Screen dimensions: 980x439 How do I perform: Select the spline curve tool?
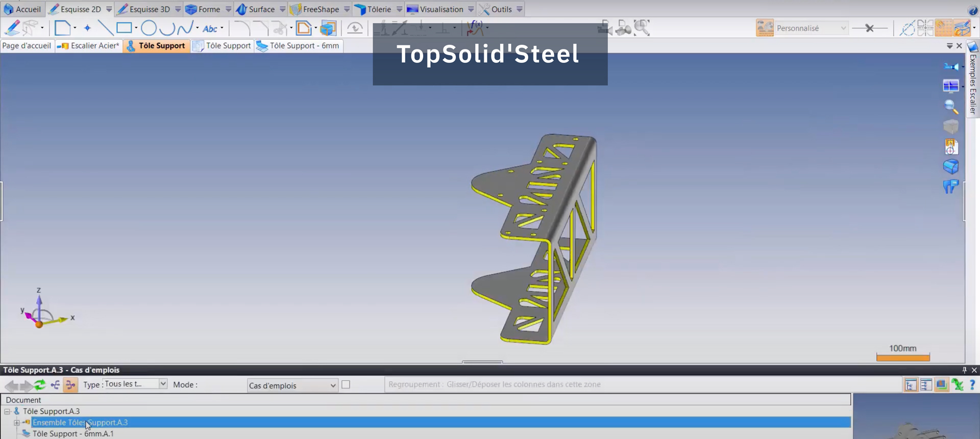[185, 28]
